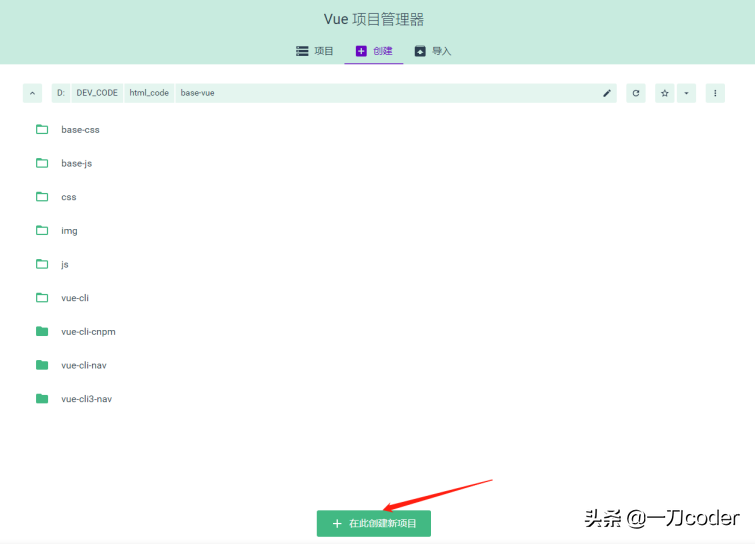The width and height of the screenshot is (755, 544).
Task: Select base-vue path segment
Action: coord(197,93)
